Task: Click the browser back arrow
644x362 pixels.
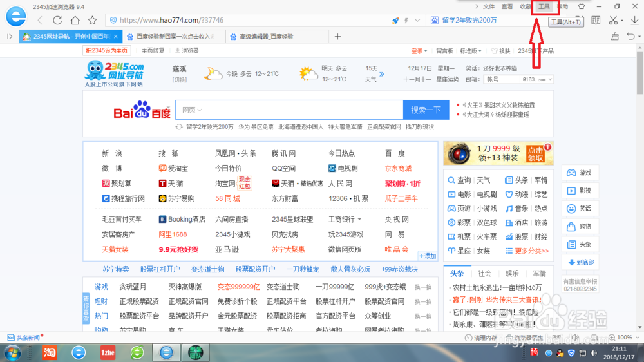Action: point(40,20)
